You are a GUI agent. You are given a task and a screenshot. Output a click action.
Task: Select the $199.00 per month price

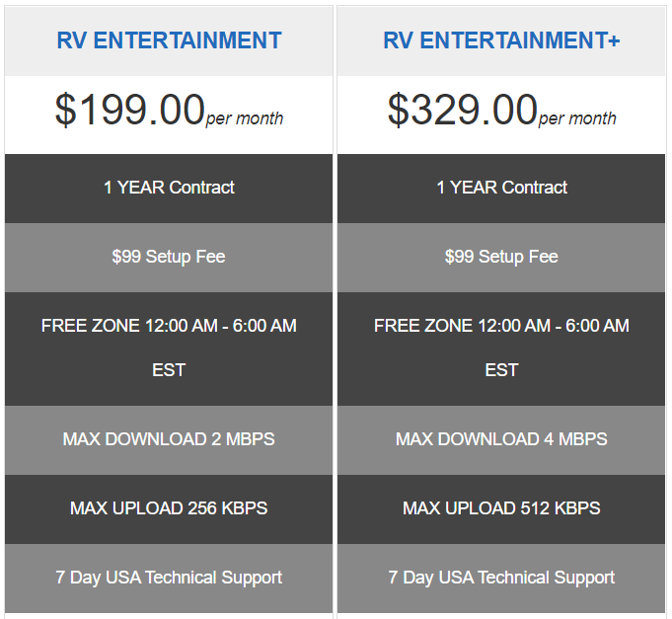129,109
